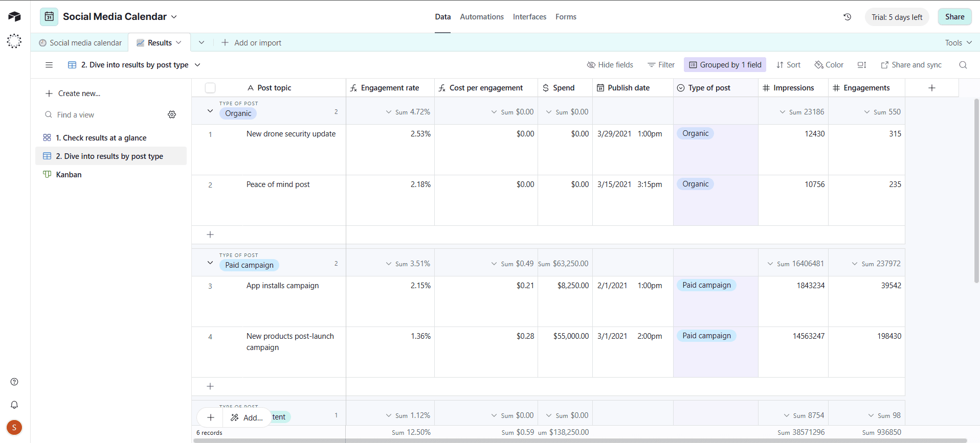Screen dimensions: 980x443
Task: Click the search magnifier icon in toolbar
Action: pyautogui.click(x=963, y=65)
